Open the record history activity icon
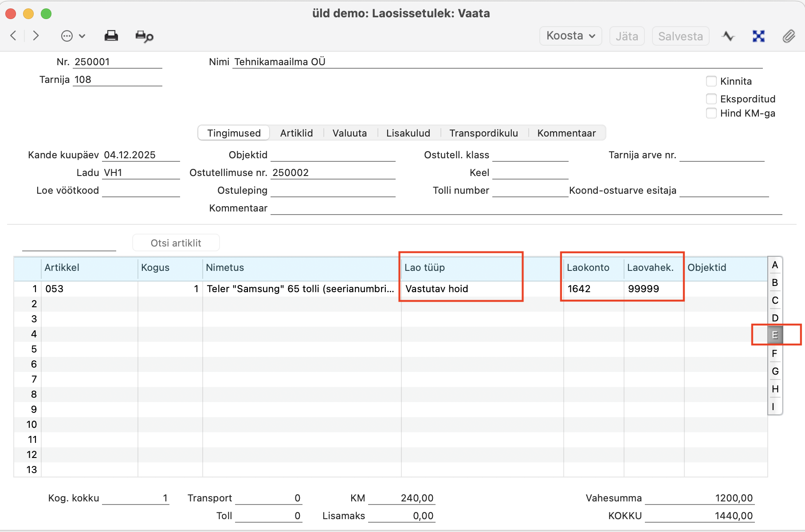 click(x=728, y=36)
